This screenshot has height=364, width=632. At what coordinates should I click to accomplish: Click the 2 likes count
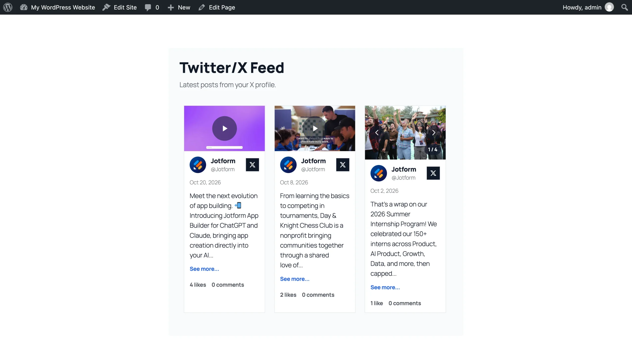pos(288,295)
